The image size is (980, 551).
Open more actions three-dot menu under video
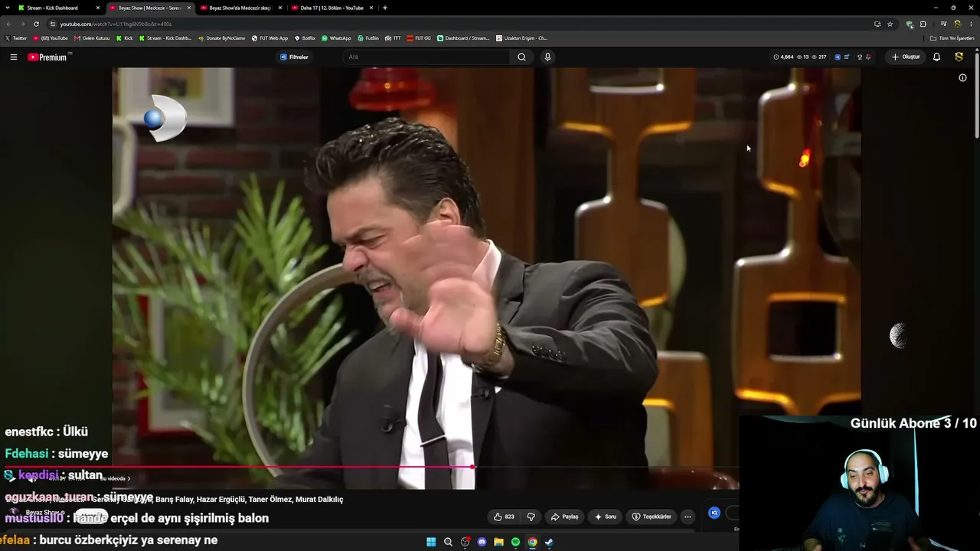point(688,517)
